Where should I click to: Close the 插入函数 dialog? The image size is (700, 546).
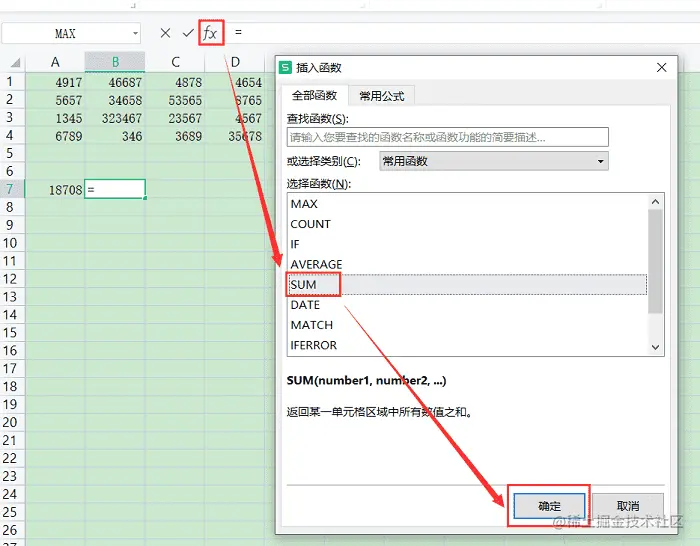click(662, 67)
